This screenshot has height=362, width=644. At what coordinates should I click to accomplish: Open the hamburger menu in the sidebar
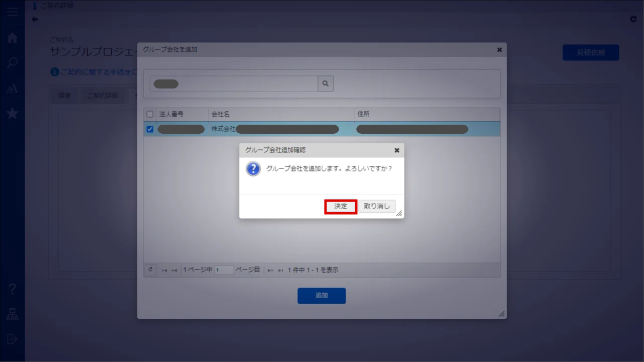click(x=12, y=12)
